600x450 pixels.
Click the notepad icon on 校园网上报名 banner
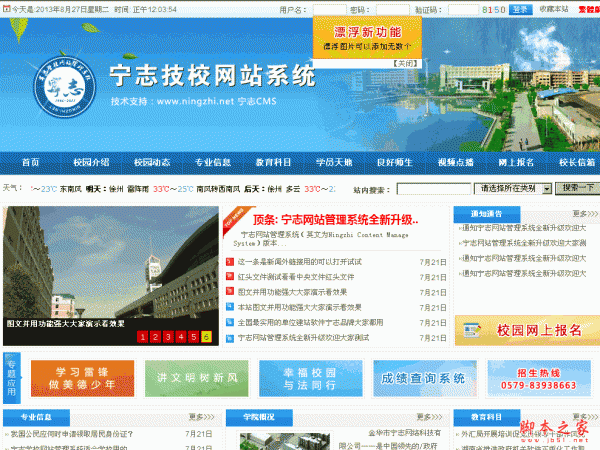(x=472, y=330)
